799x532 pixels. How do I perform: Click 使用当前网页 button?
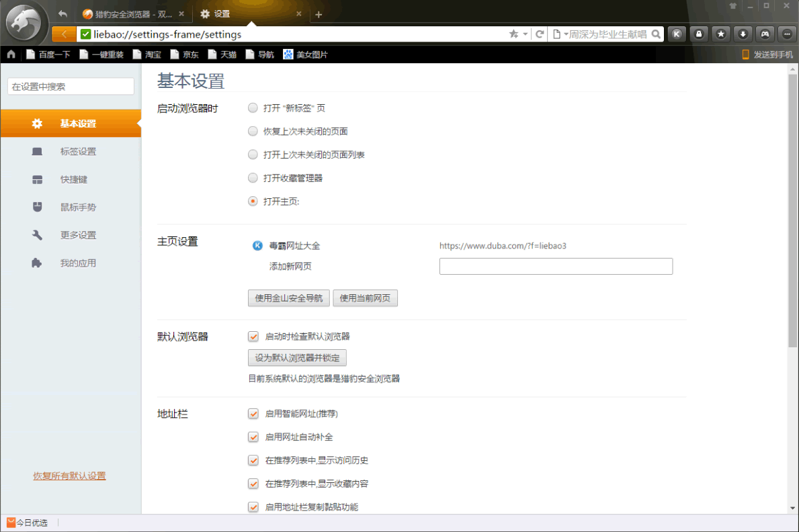point(365,298)
